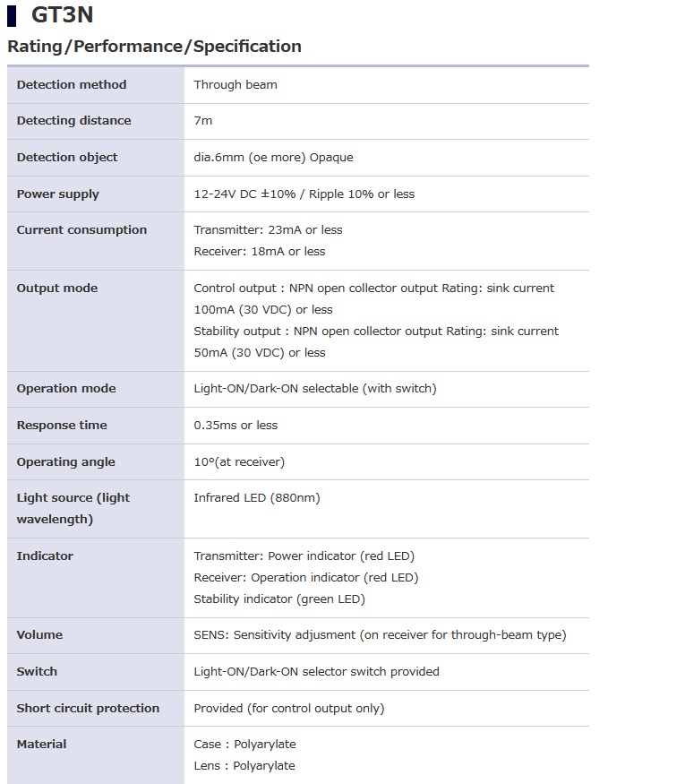
Task: Click the Output mode label cell
Action: click(x=96, y=321)
